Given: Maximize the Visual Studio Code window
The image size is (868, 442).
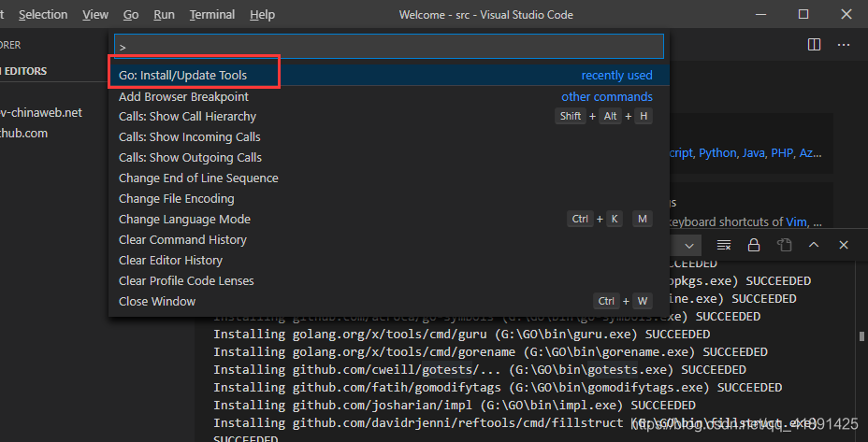Looking at the screenshot, I should coord(803,14).
